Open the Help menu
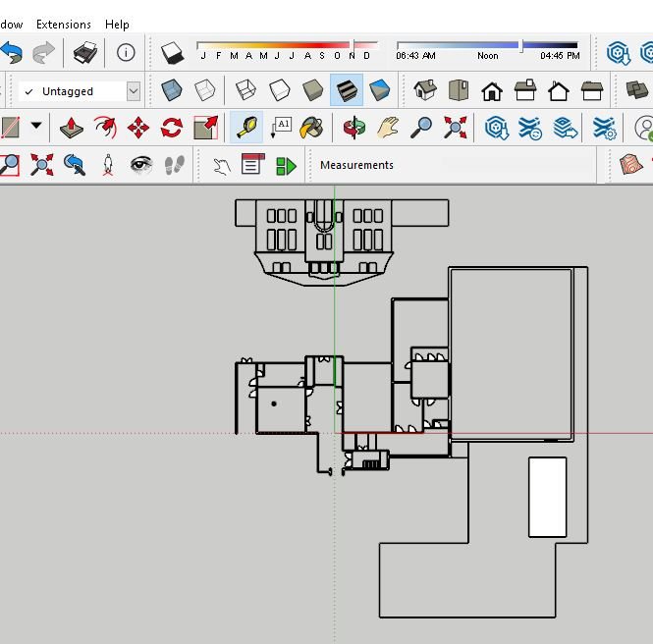This screenshot has width=653, height=644. pos(117,25)
